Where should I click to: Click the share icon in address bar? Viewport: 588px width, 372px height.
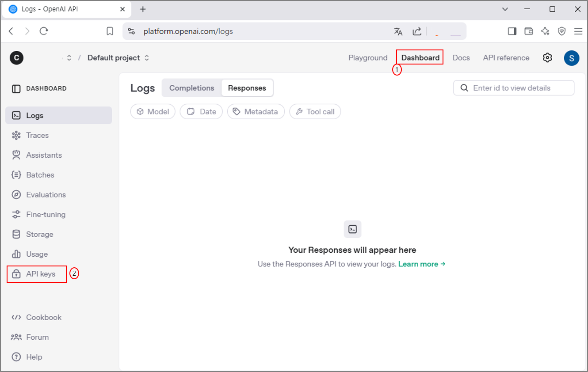417,31
